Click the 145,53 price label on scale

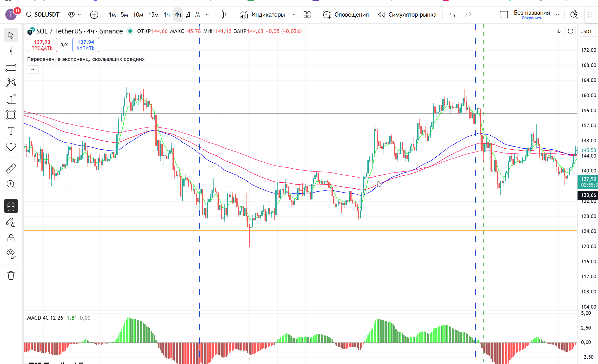[x=588, y=150]
